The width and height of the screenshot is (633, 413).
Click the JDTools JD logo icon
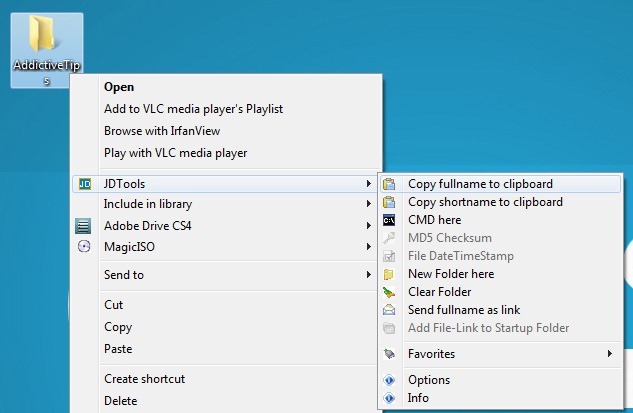(x=85, y=184)
